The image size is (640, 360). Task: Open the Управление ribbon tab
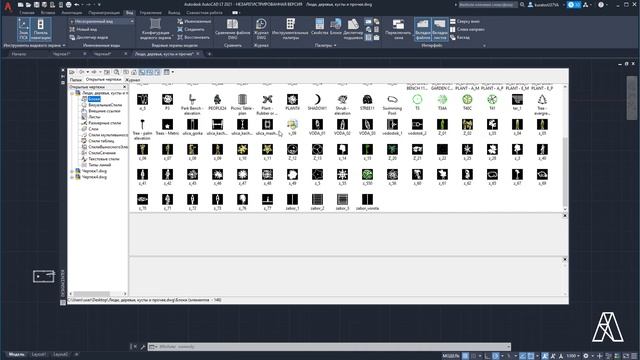click(150, 13)
